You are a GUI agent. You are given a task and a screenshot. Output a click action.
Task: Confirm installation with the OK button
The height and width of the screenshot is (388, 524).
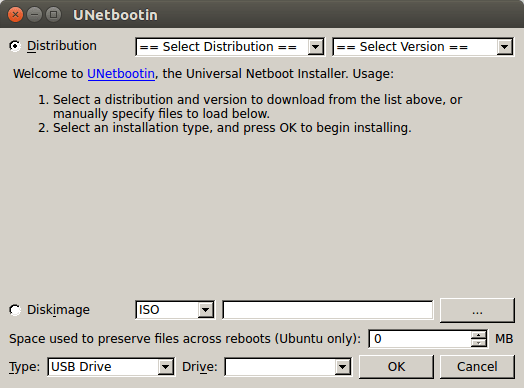pyautogui.click(x=396, y=367)
